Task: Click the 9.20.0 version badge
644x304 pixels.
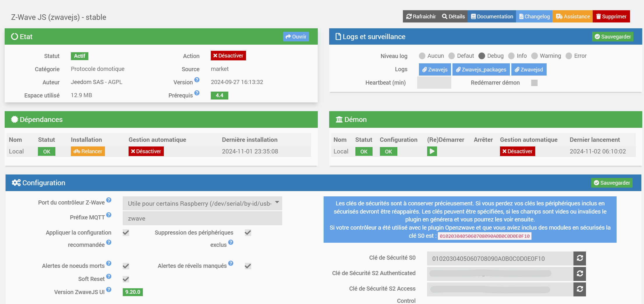Action: click(x=133, y=292)
